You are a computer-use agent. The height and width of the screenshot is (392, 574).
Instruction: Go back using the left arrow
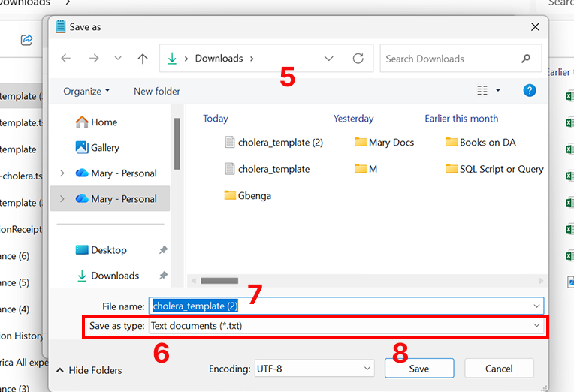(x=66, y=58)
